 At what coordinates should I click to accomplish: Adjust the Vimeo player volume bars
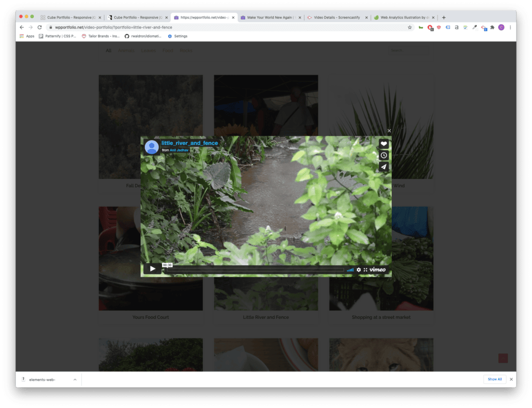click(x=350, y=270)
